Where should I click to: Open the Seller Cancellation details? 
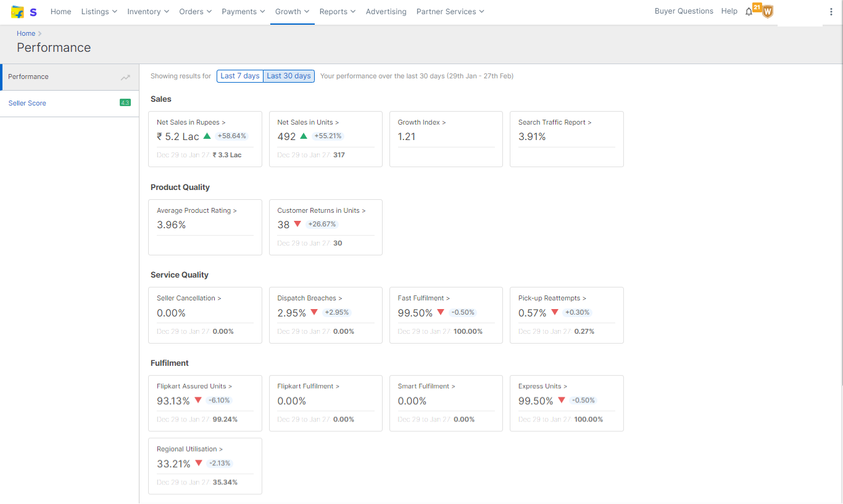click(x=189, y=298)
